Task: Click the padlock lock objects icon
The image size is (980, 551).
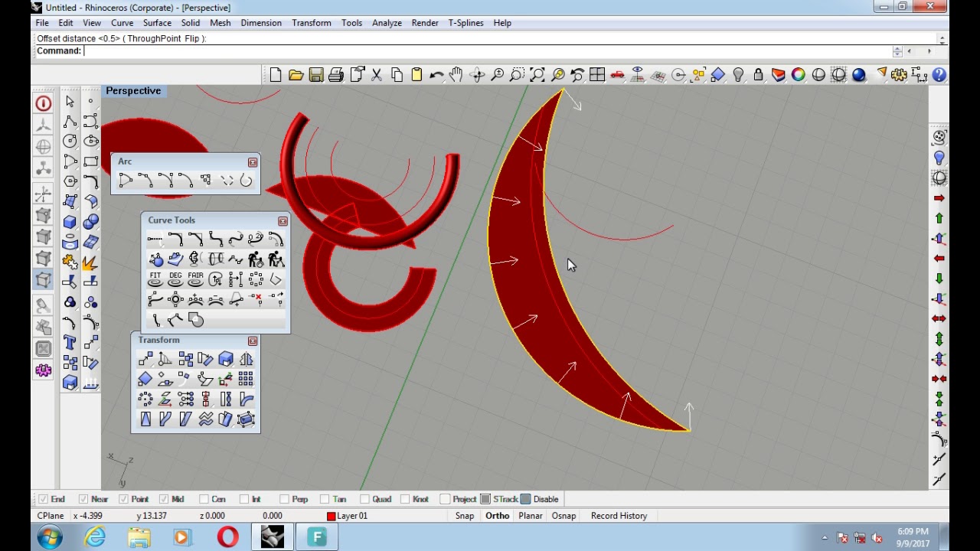Action: pos(758,75)
